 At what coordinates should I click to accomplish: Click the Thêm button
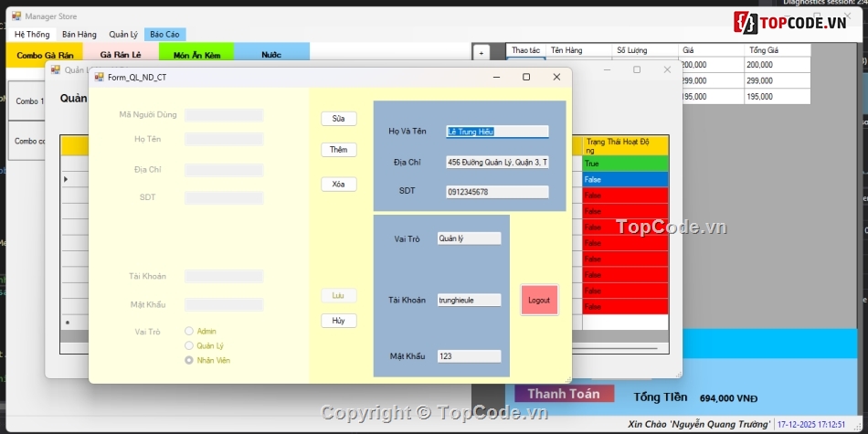click(x=339, y=150)
